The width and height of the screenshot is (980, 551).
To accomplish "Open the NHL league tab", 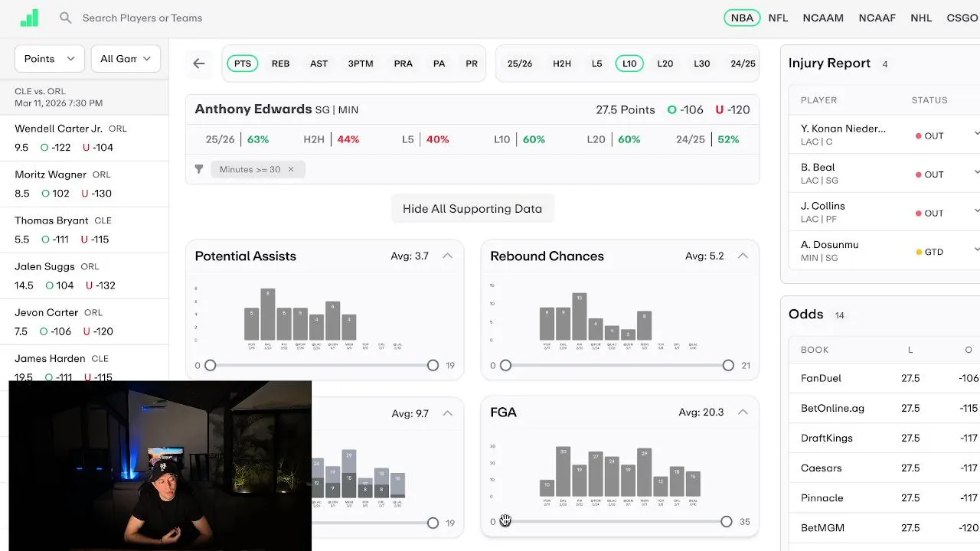I will (921, 18).
